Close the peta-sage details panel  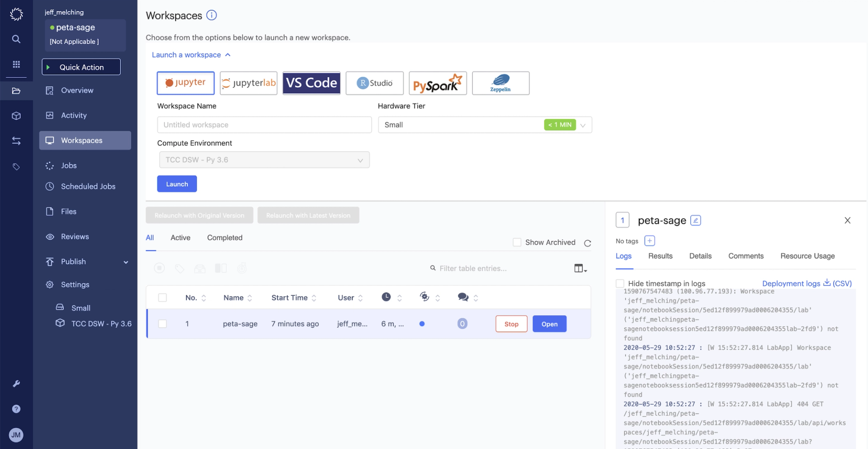[848, 220]
